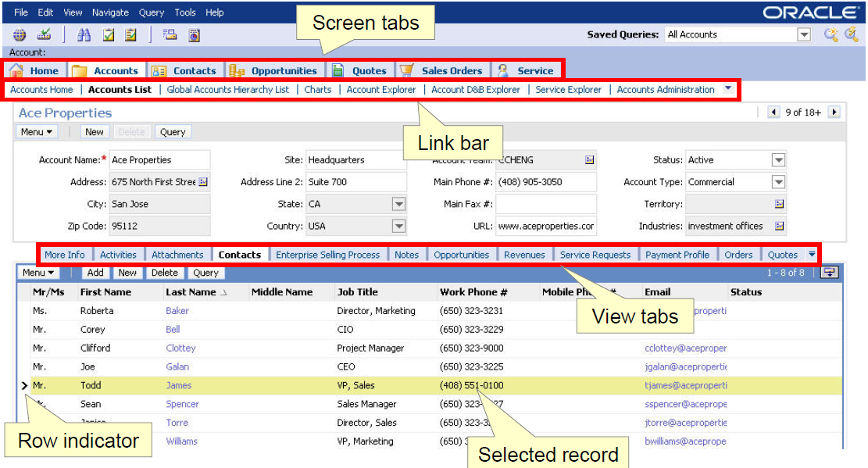Click the house icon on Home tab
This screenshot has width=868, height=468.
(16, 70)
